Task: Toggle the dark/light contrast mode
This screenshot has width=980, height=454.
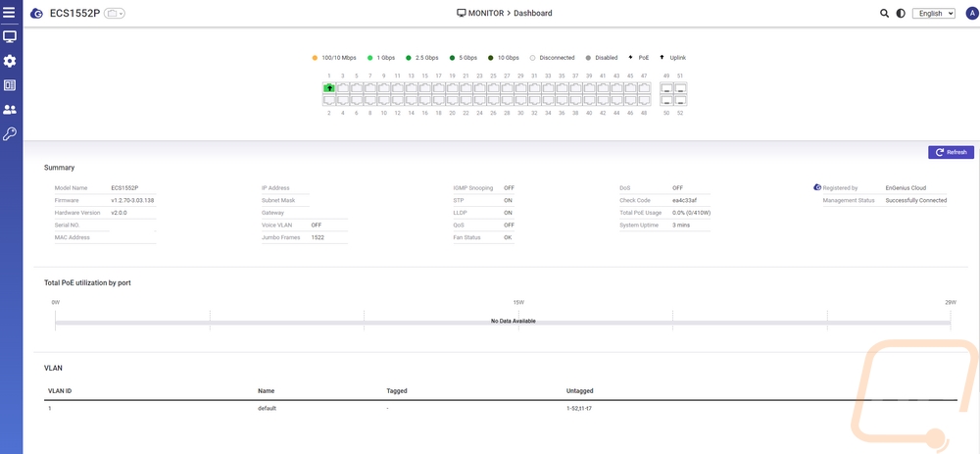Action: click(x=901, y=14)
